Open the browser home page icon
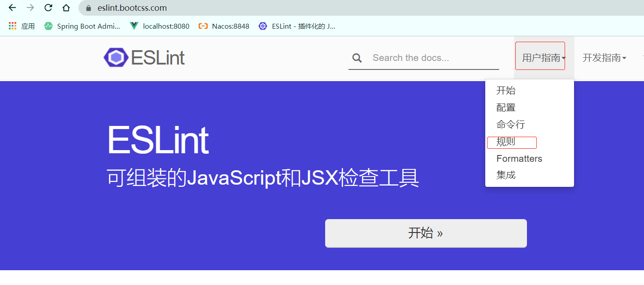Image resolution: width=644 pixels, height=285 pixels. pyautogui.click(x=66, y=8)
